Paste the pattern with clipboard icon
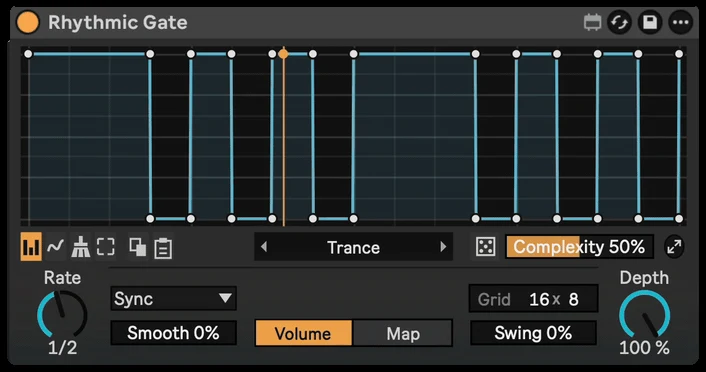 tap(163, 247)
